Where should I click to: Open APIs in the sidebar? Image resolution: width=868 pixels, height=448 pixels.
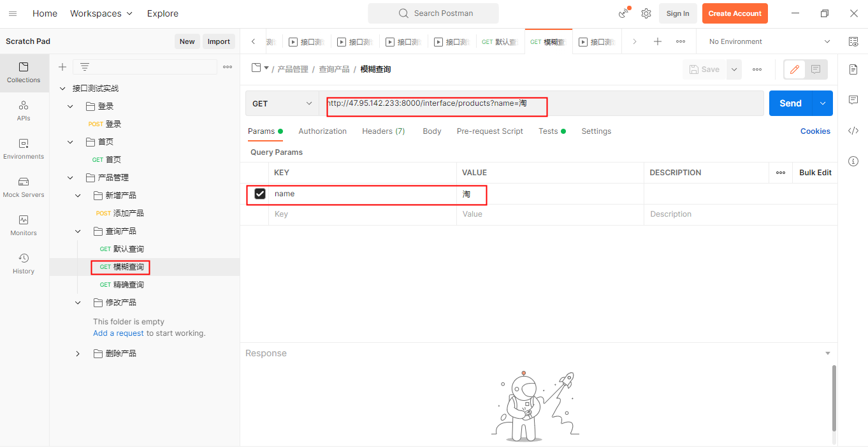[24, 111]
